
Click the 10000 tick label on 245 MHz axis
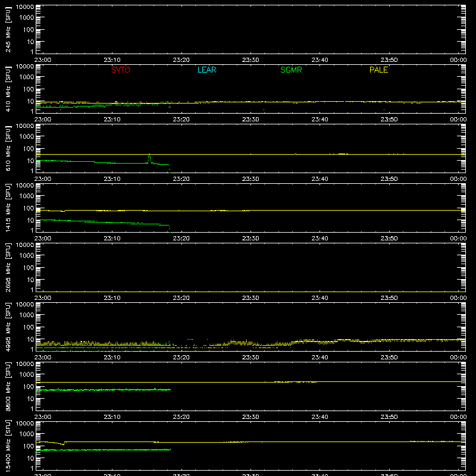25,7
